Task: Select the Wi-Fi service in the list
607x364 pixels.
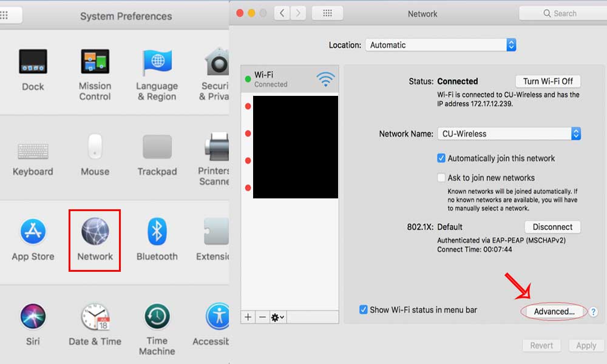Action: pos(290,79)
